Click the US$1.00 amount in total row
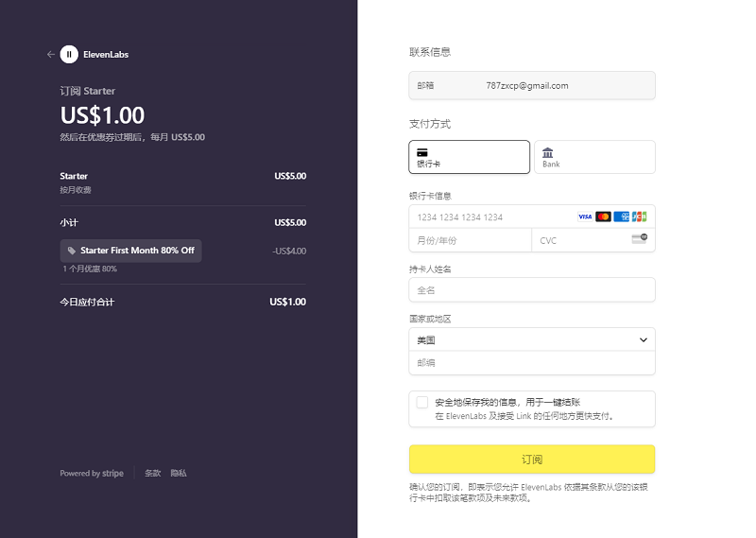Screen dimensions: 756x538 pos(288,302)
